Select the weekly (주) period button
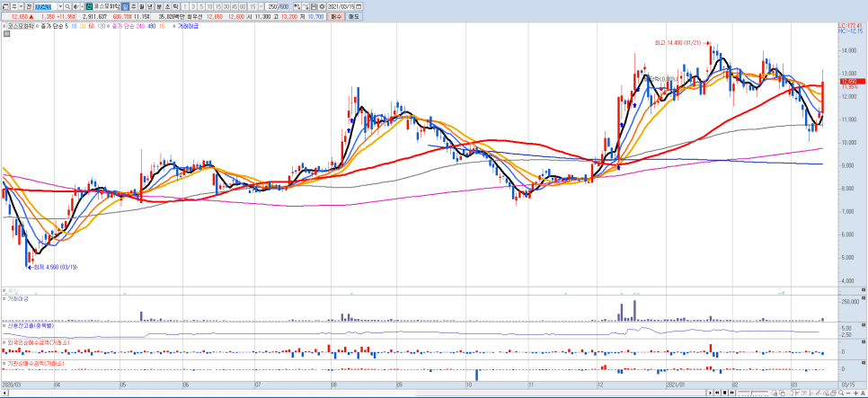The height and width of the screenshot is (398, 868). 133,6
